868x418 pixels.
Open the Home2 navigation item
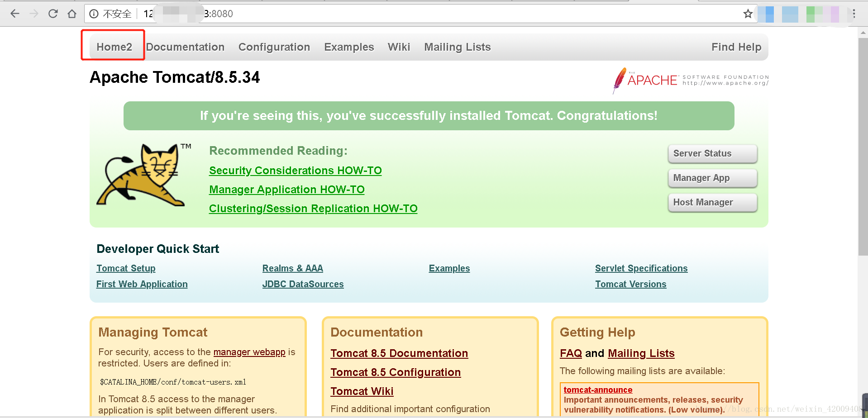click(114, 47)
